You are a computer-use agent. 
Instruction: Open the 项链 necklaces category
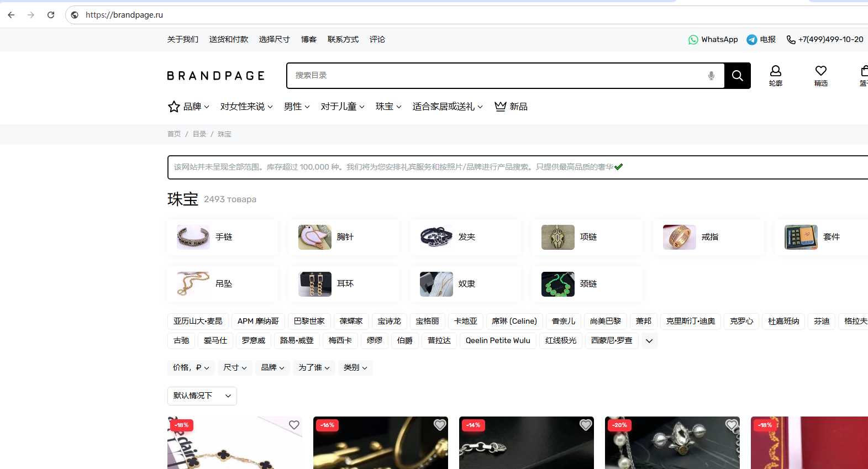click(x=587, y=237)
